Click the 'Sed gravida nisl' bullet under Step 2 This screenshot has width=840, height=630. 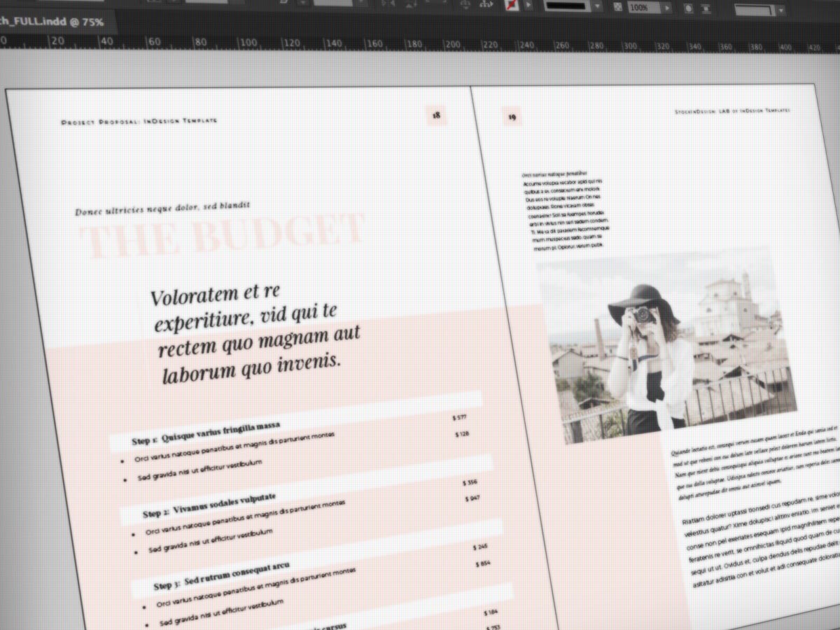(209, 540)
